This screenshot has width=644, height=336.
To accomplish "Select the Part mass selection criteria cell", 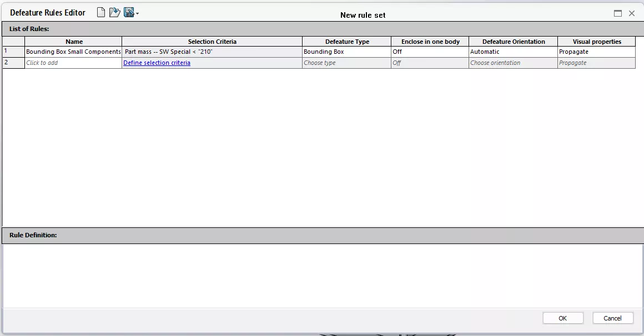I will click(x=212, y=52).
